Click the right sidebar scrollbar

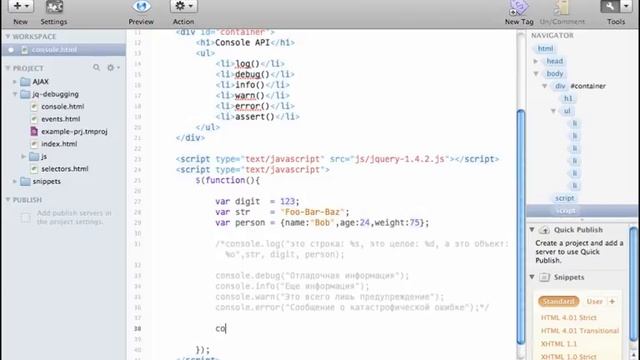click(633, 284)
